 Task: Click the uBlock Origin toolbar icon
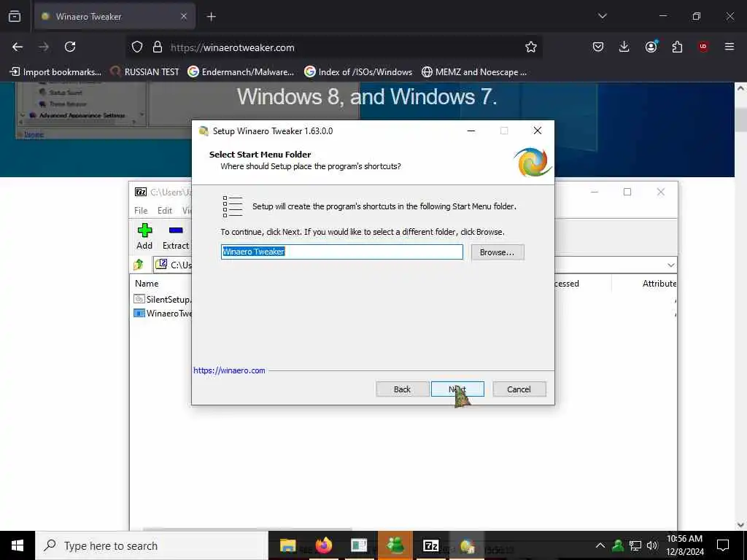coord(703,47)
